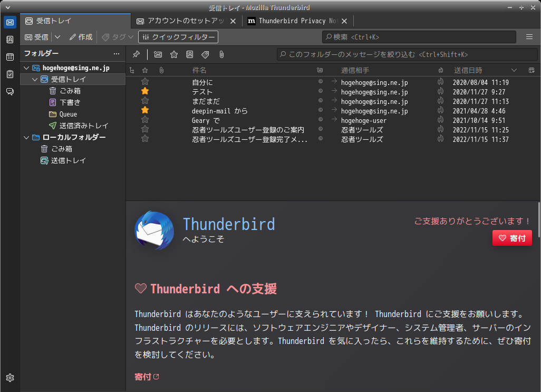Open the タグ tag dropdown
Image resolution: width=541 pixels, height=392 pixels.
pyautogui.click(x=118, y=37)
